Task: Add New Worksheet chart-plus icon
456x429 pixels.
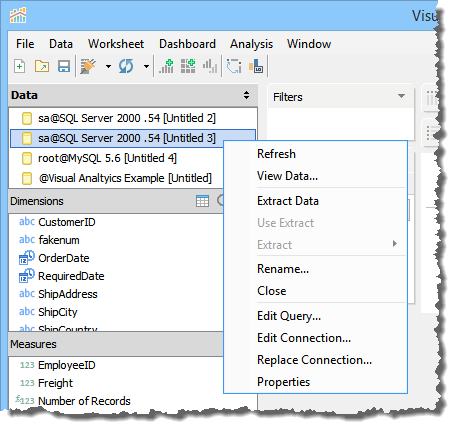Action: [x=166, y=66]
